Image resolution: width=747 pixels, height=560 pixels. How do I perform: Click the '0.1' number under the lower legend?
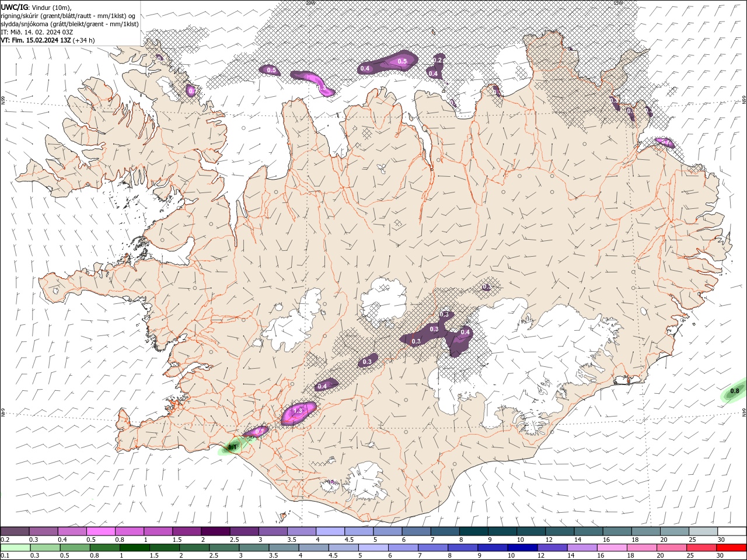(x=4, y=556)
